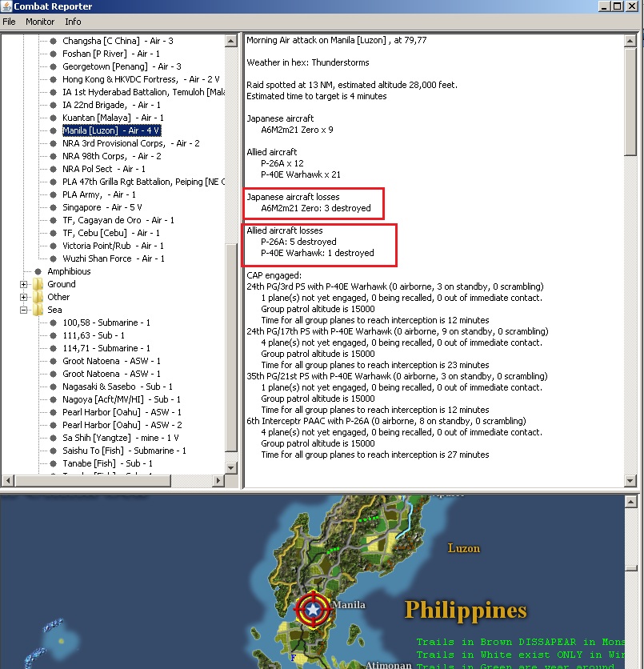Select 100,58 - Submarine - 1

point(106,322)
